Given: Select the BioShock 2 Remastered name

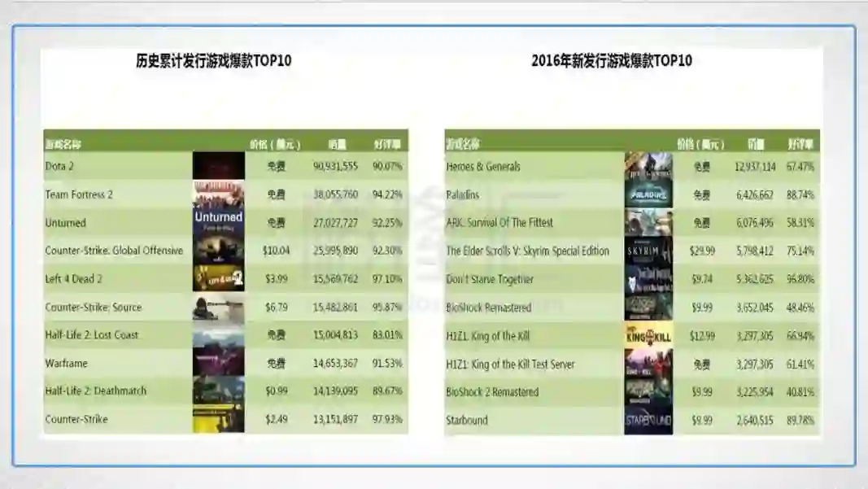Looking at the screenshot, I should [493, 392].
